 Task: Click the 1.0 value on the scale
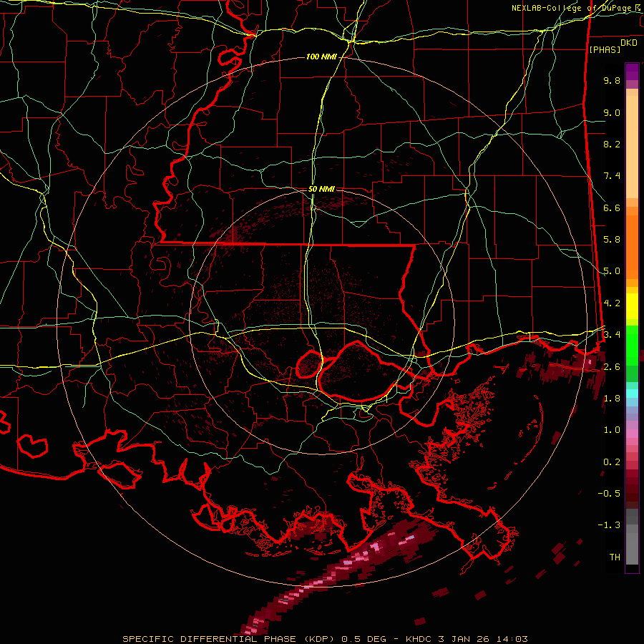click(x=612, y=430)
